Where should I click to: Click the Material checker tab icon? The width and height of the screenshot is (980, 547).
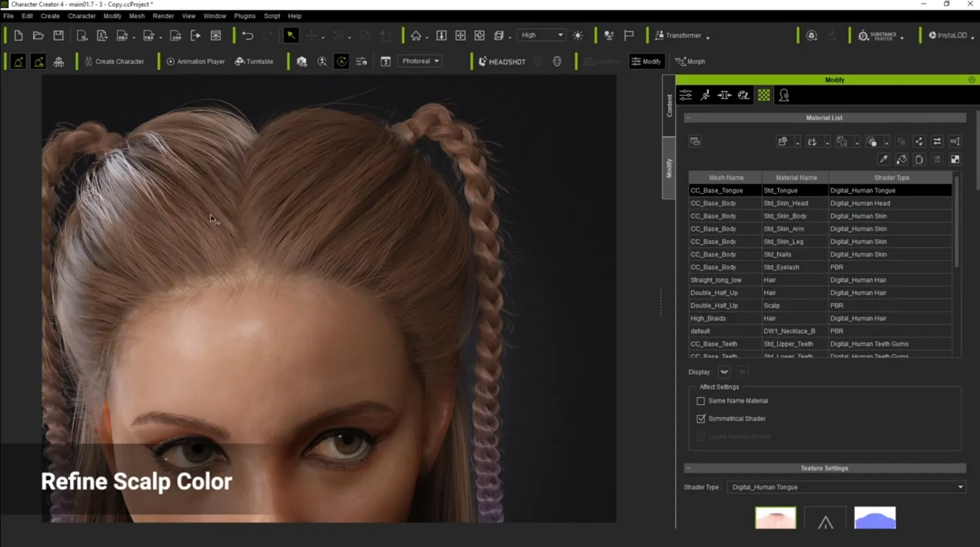pos(764,96)
